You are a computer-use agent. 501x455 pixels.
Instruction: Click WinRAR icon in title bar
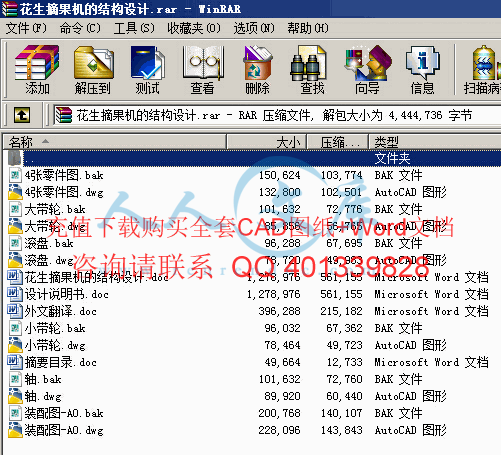point(9,9)
